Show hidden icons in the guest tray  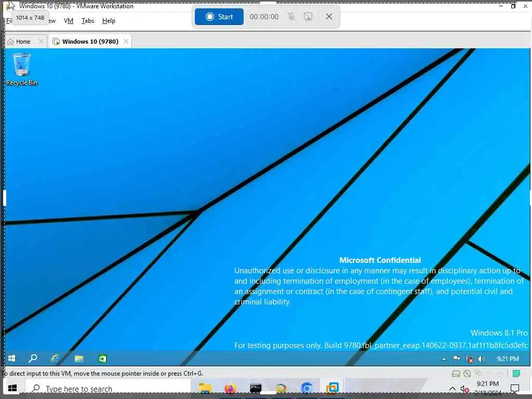coord(444,359)
